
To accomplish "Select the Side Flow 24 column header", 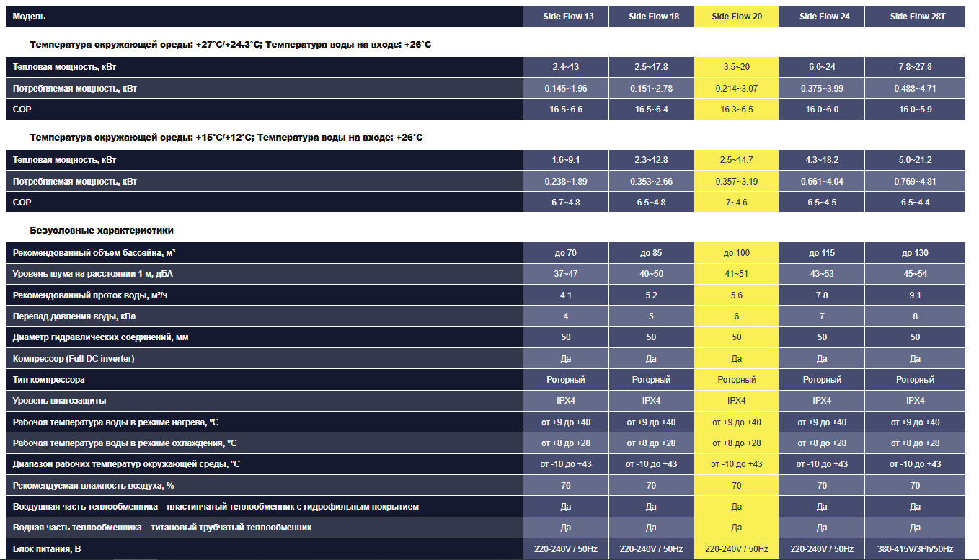I will coord(824,17).
